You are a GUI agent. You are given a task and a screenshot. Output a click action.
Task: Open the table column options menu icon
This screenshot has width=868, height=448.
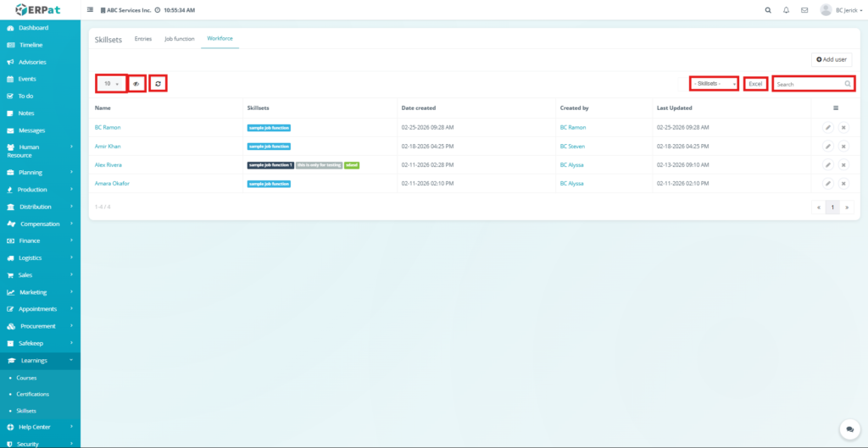pyautogui.click(x=835, y=108)
